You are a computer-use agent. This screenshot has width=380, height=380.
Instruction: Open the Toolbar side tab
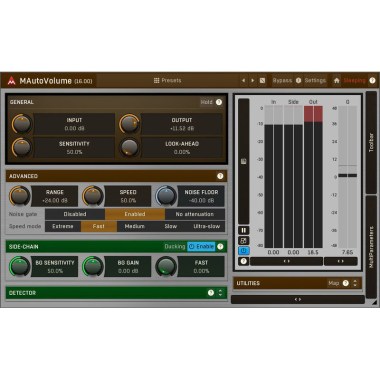[x=371, y=143]
